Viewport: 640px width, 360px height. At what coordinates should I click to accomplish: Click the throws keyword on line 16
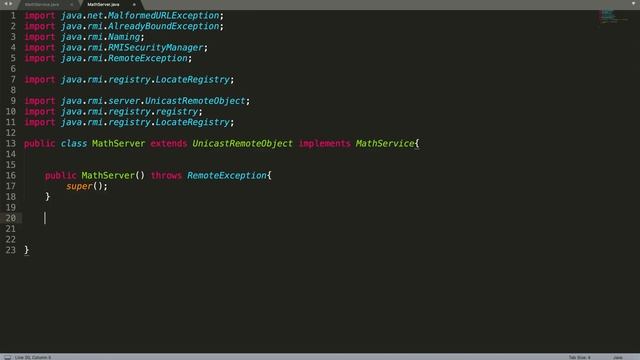[166, 176]
